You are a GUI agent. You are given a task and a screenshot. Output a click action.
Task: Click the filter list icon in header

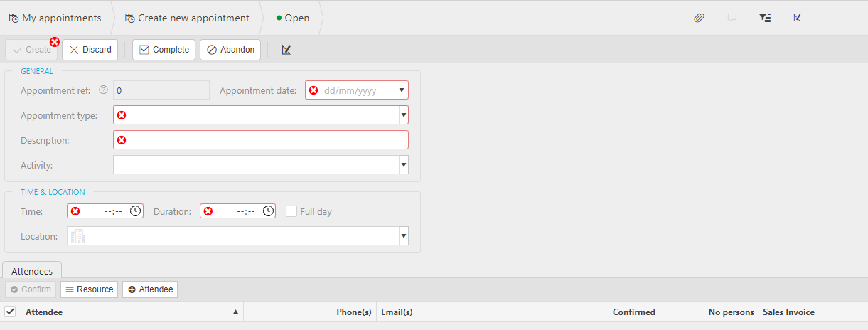(765, 18)
